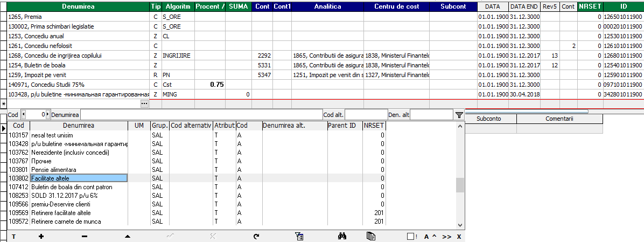Image resolution: width=644 pixels, height=242 pixels.
Task: Click the Comentarii column header
Action: tap(559, 119)
